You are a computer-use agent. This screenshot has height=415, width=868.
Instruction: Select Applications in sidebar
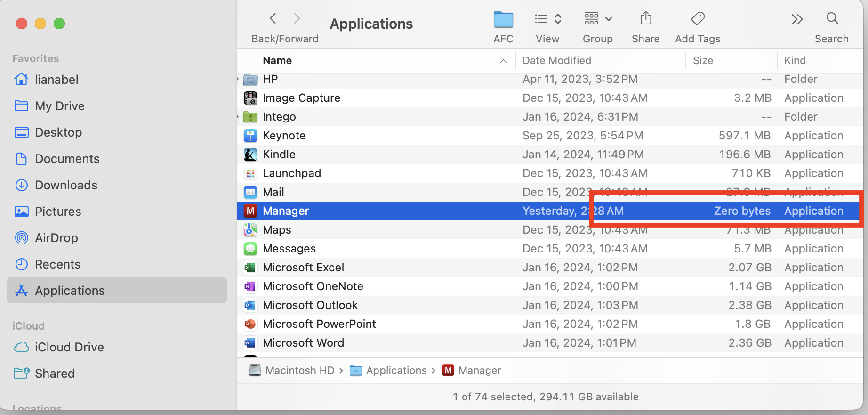[117, 291]
